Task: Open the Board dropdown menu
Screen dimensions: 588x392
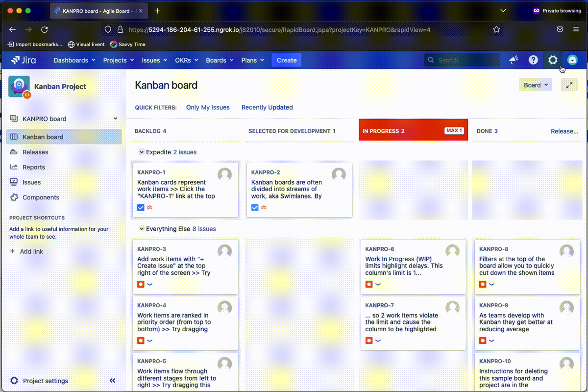Action: click(x=535, y=84)
